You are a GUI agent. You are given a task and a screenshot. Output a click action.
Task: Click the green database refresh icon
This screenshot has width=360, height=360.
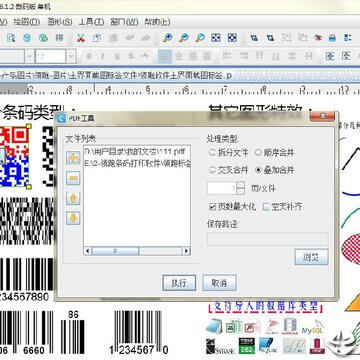pos(43,38)
